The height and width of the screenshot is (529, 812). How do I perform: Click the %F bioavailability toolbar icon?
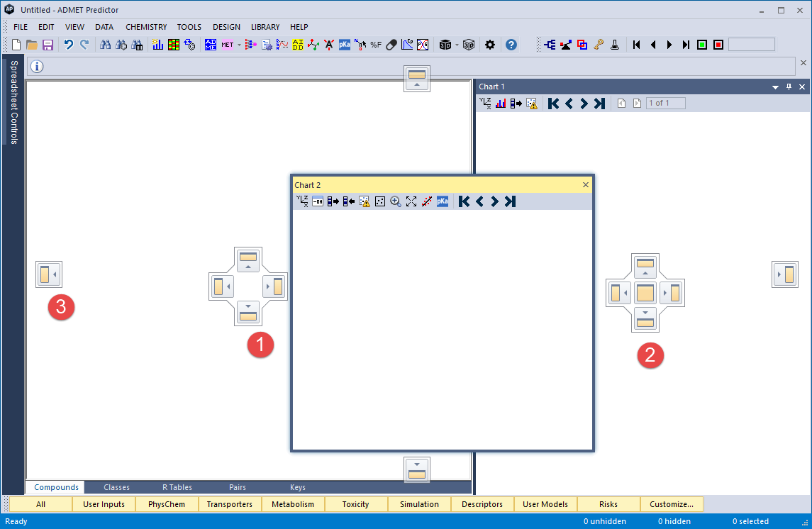tap(376, 45)
